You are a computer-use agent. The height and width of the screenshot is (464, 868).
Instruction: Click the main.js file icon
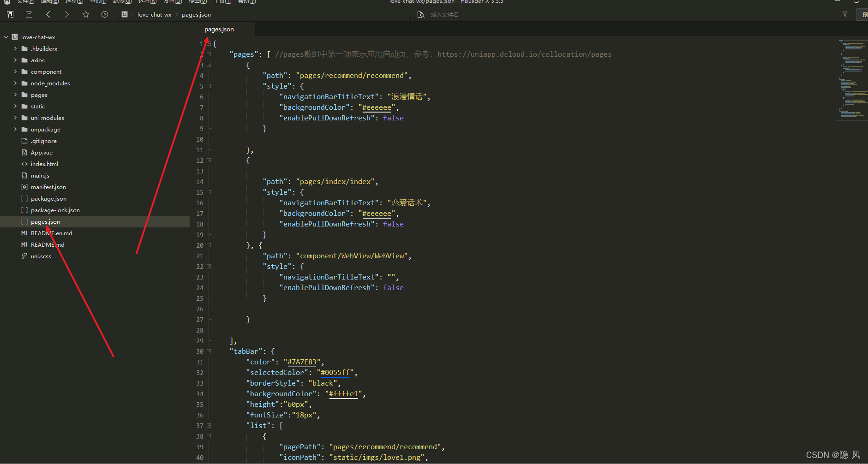pyautogui.click(x=24, y=175)
